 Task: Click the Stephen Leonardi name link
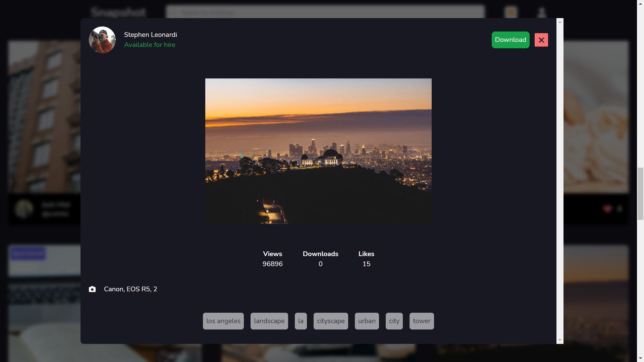tap(151, 35)
